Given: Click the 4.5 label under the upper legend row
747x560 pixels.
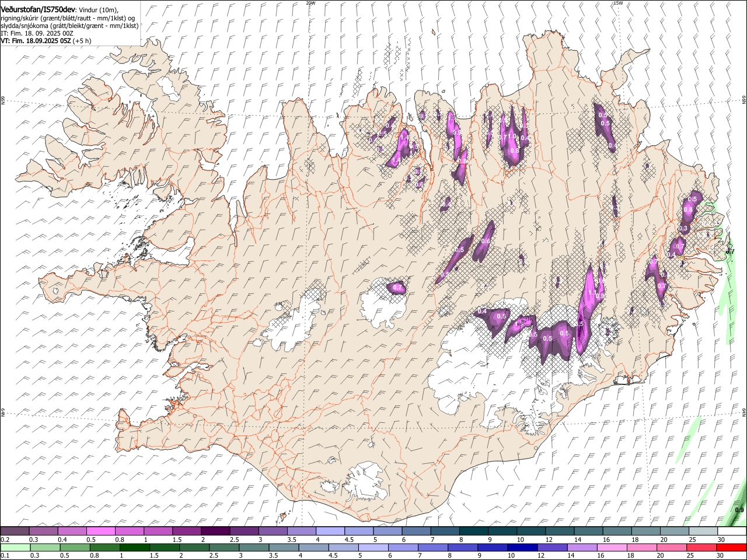Looking at the screenshot, I should point(349,540).
